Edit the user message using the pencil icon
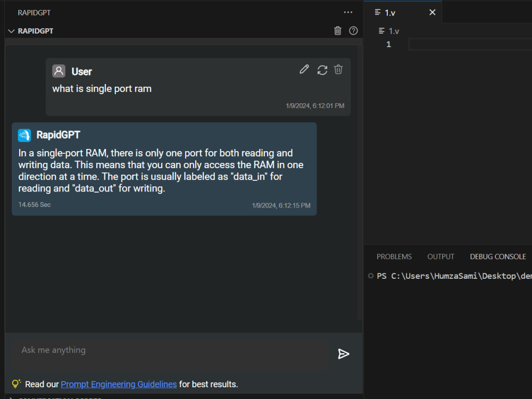The image size is (532, 399). click(x=304, y=69)
